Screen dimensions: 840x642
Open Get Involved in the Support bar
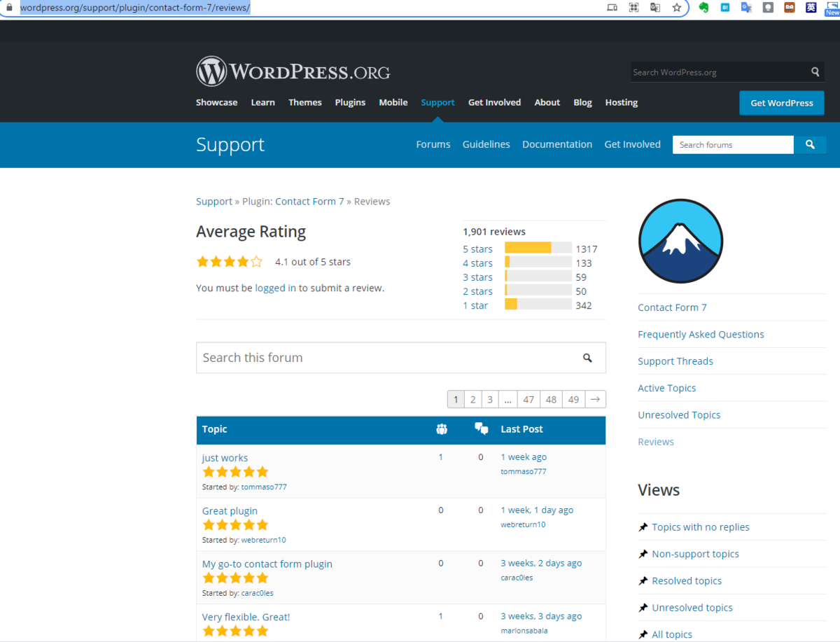coord(633,144)
